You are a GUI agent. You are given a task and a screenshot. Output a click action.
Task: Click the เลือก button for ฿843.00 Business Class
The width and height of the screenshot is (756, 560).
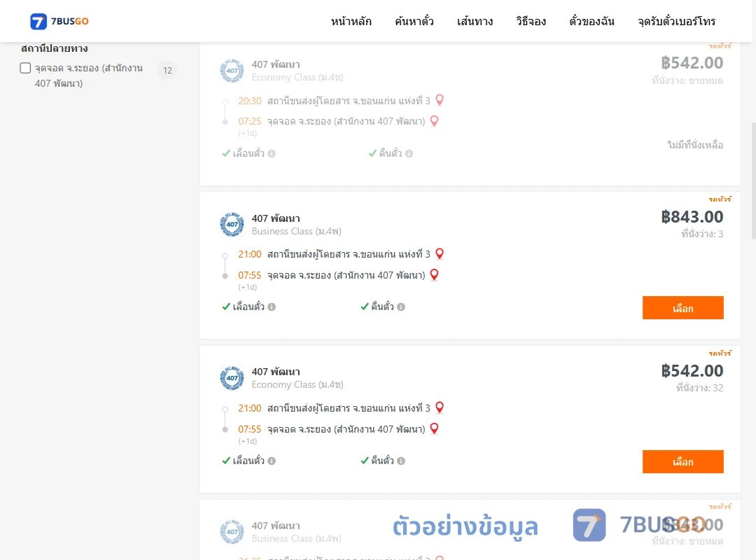[x=682, y=308]
